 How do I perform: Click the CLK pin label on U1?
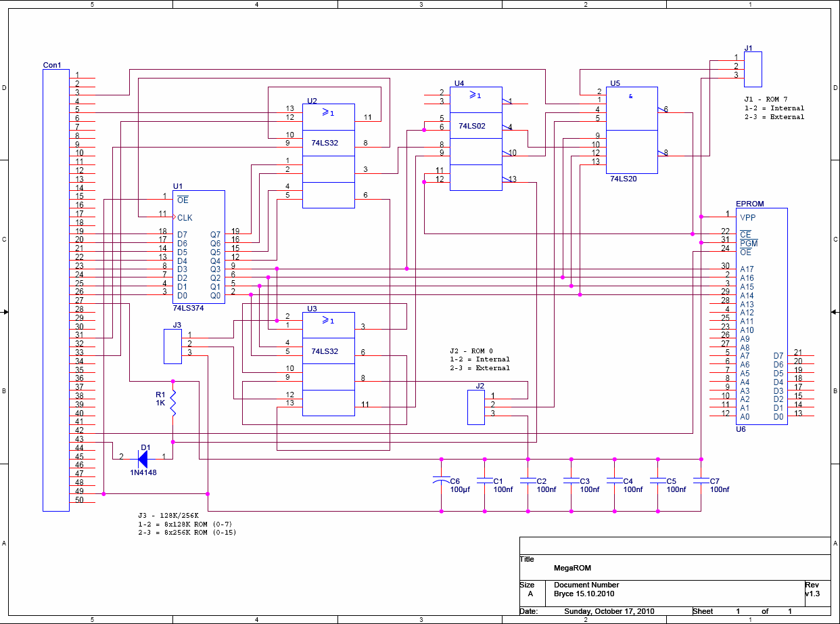185,218
